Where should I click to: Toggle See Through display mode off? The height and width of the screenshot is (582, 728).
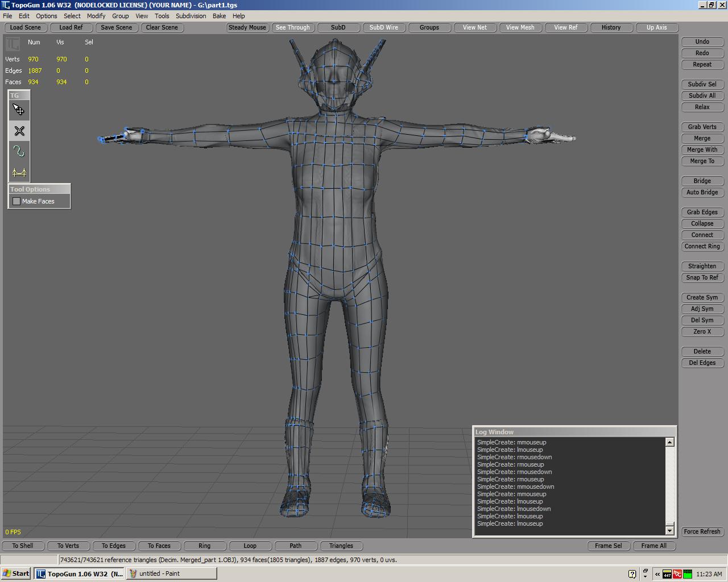(x=293, y=27)
